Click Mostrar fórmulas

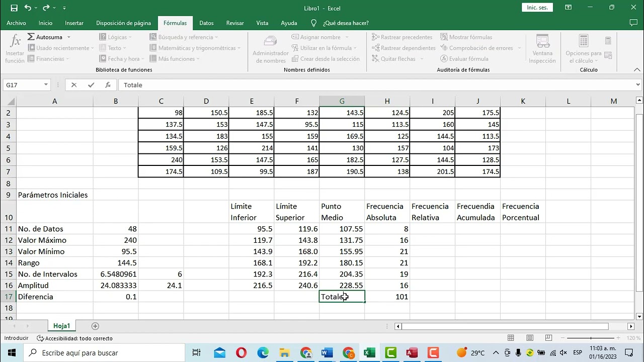click(466, 37)
